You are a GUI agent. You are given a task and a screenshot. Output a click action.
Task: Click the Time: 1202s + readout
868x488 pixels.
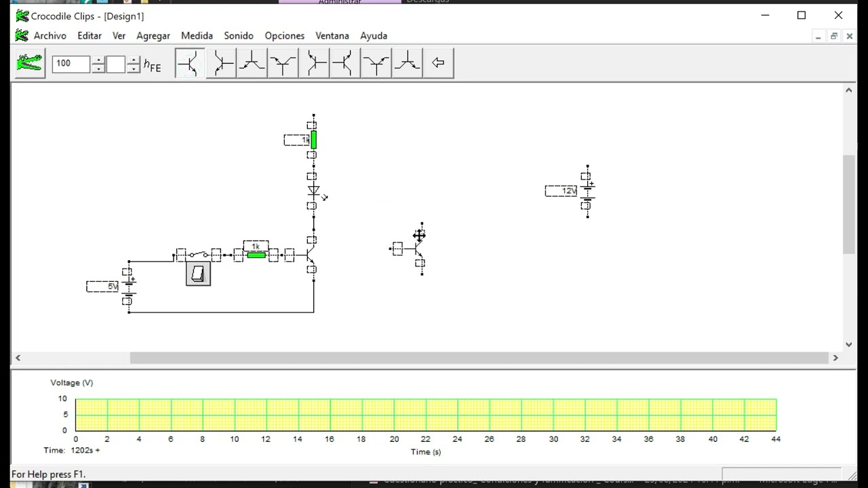[x=72, y=450]
